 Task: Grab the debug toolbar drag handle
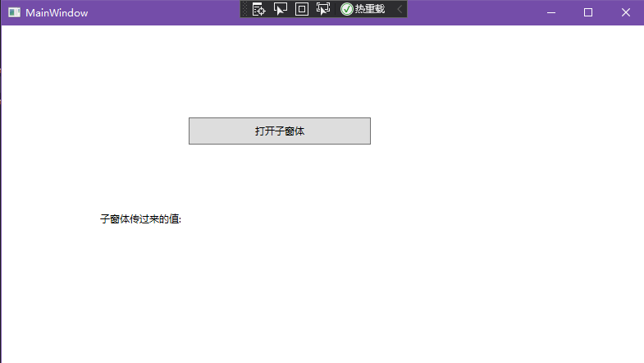point(244,9)
